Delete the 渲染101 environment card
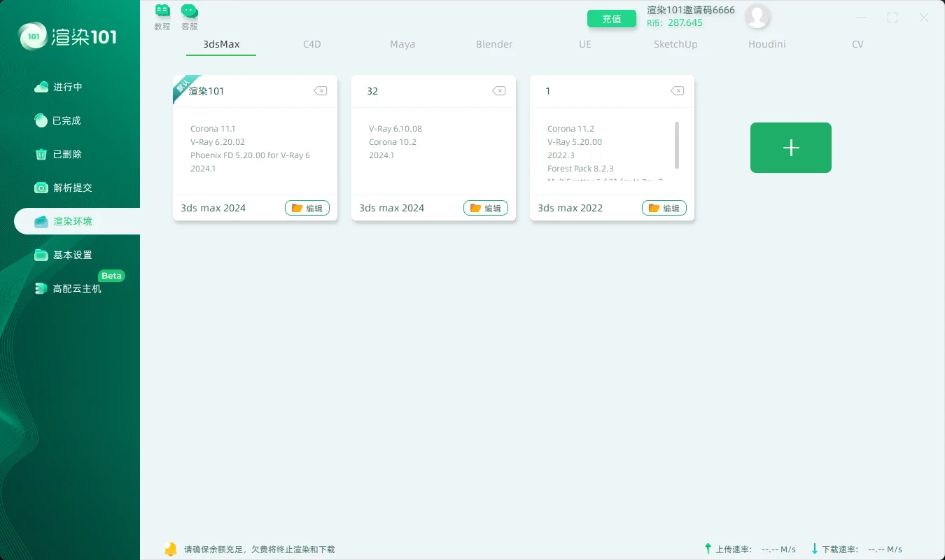This screenshot has width=945, height=560. point(320,91)
